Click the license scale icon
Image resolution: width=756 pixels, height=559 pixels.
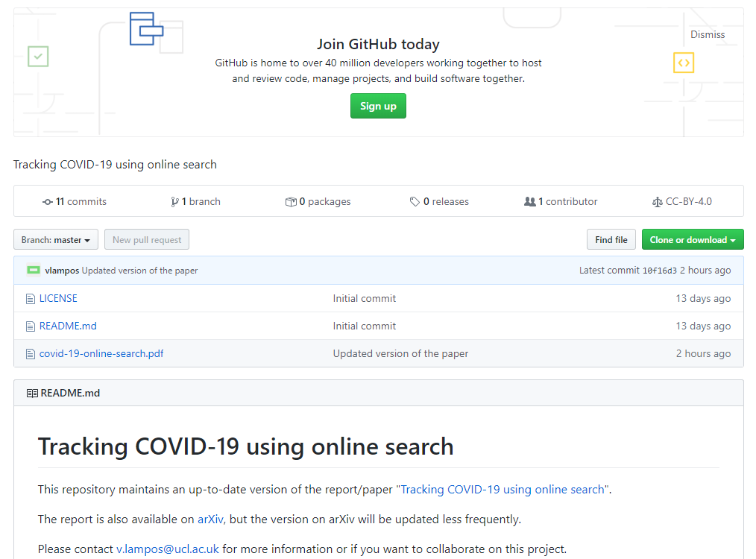point(657,202)
